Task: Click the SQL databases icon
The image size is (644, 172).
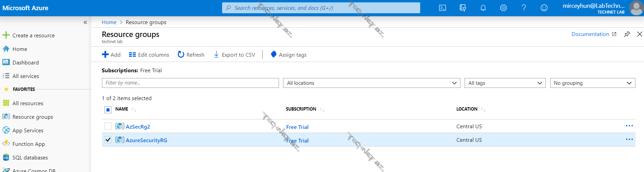Action: 6,157
